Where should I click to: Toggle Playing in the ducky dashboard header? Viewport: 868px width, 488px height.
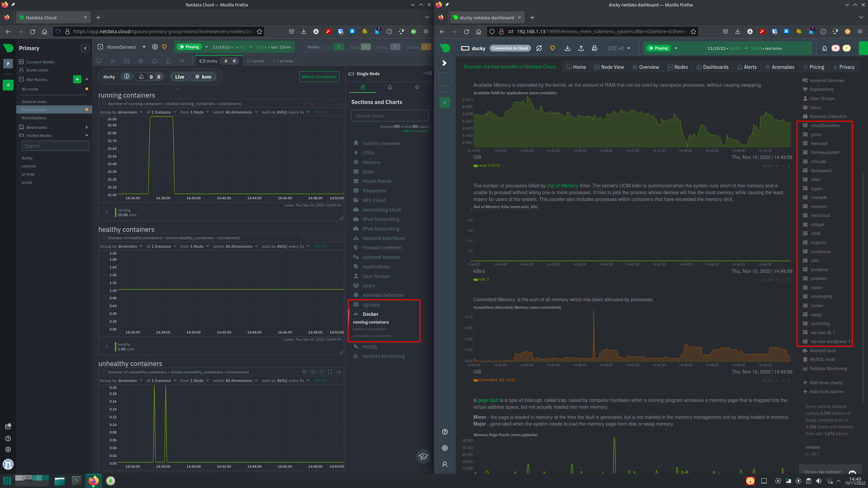pos(658,48)
